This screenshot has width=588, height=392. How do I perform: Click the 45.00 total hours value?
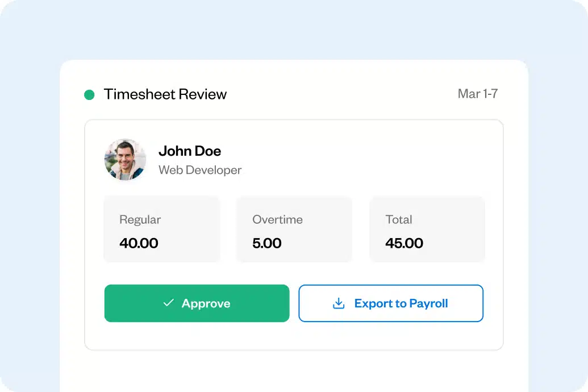(x=403, y=243)
